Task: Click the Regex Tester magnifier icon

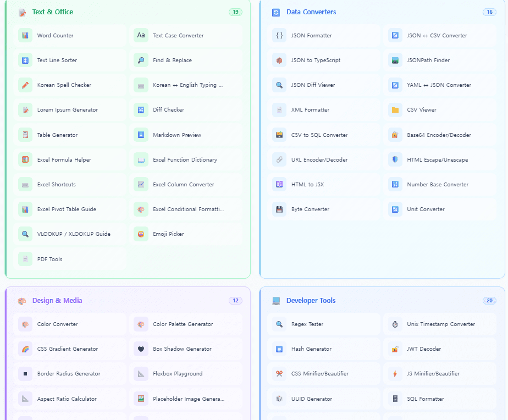Action: 279,324
